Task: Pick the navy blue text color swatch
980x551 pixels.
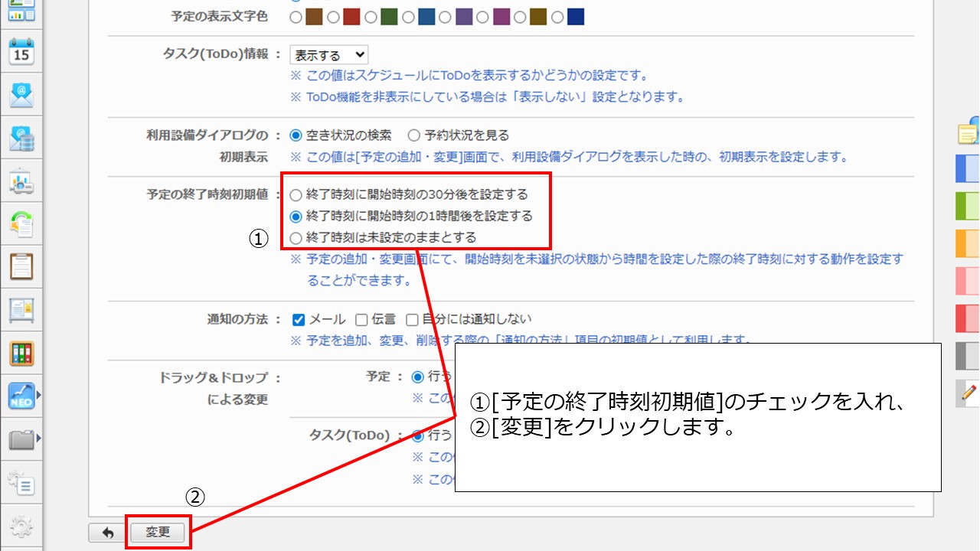Action: coord(576,17)
